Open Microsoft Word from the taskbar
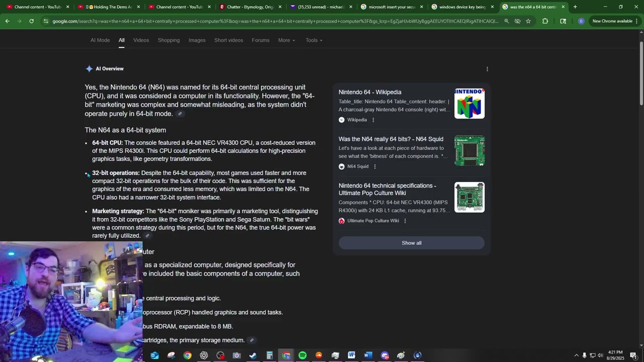The width and height of the screenshot is (644, 362). [368, 355]
